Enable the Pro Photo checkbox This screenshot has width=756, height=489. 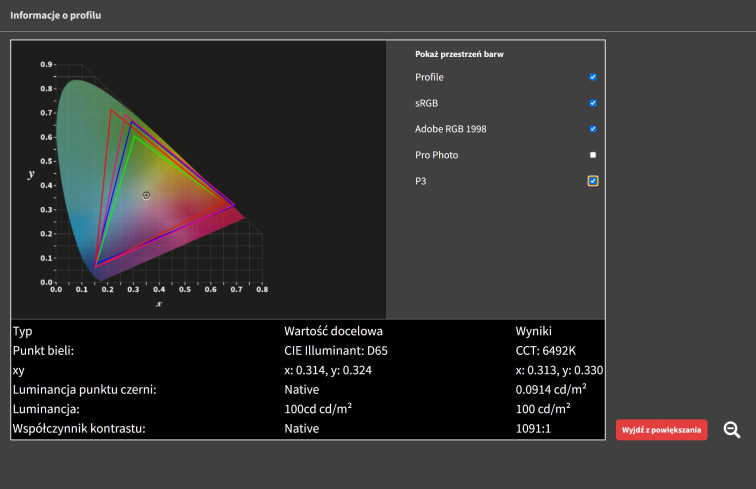pyautogui.click(x=593, y=155)
